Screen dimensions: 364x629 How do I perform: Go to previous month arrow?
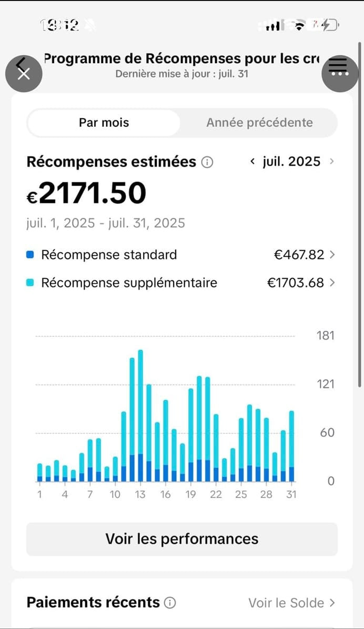(253, 161)
